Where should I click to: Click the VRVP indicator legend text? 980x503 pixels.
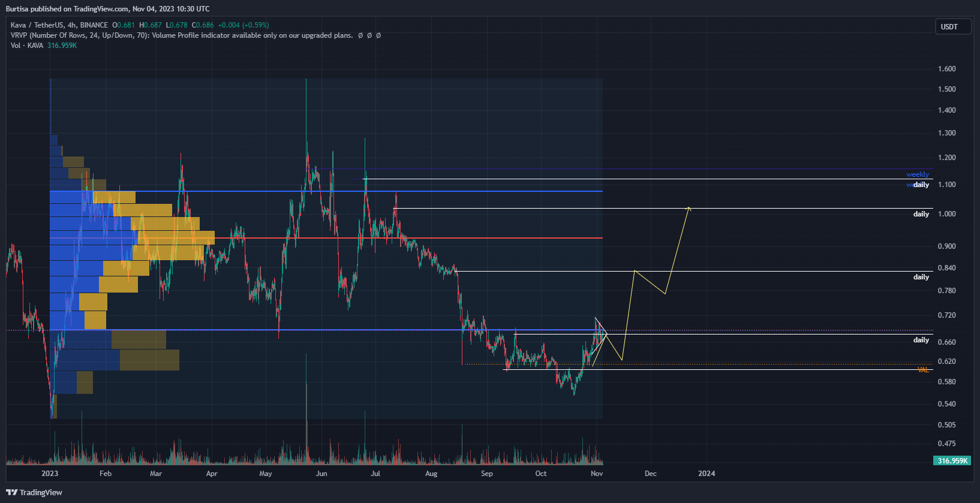click(x=182, y=35)
